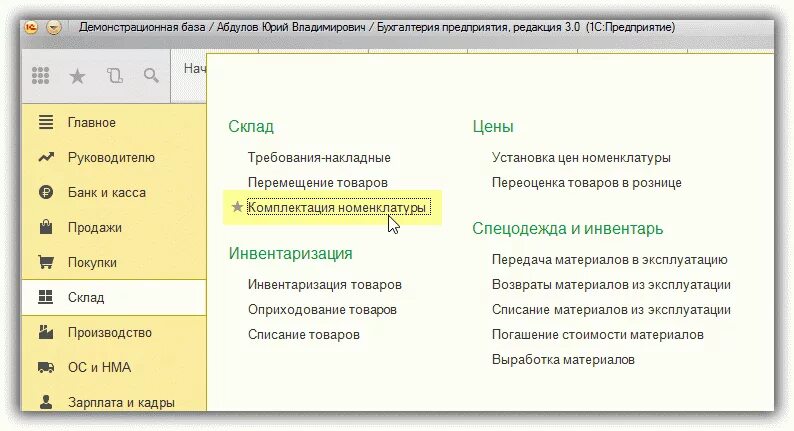Open the History icon in toolbar

pos(115,76)
